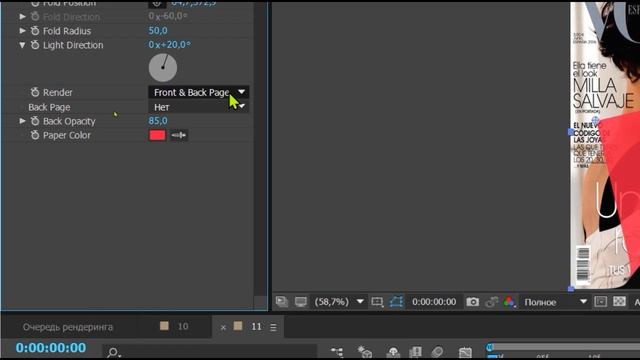Take a snapshot with the camera icon

point(473,302)
